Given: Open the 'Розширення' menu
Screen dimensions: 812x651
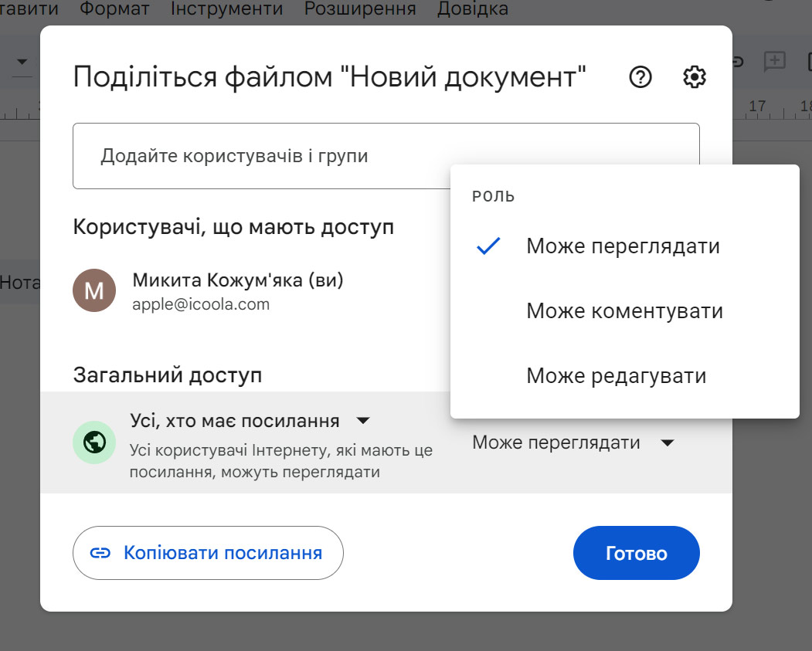Looking at the screenshot, I should 360,9.
